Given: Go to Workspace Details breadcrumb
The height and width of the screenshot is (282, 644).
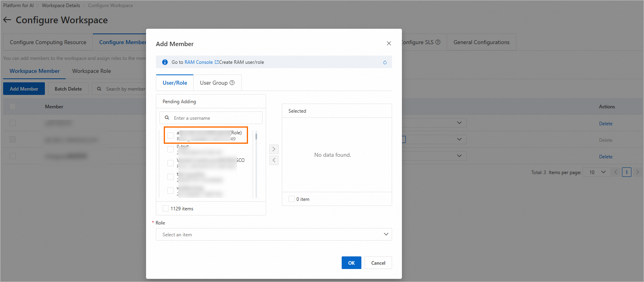Looking at the screenshot, I should (x=61, y=6).
